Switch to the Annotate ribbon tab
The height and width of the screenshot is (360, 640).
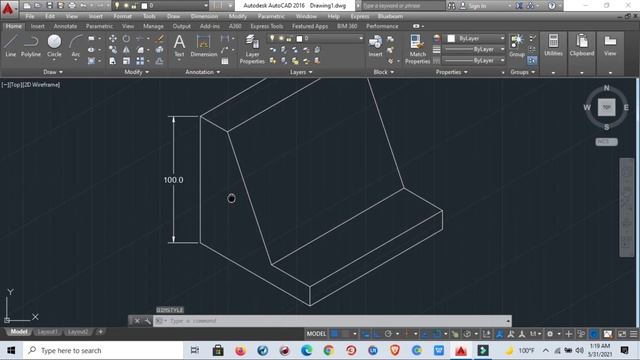pos(65,26)
